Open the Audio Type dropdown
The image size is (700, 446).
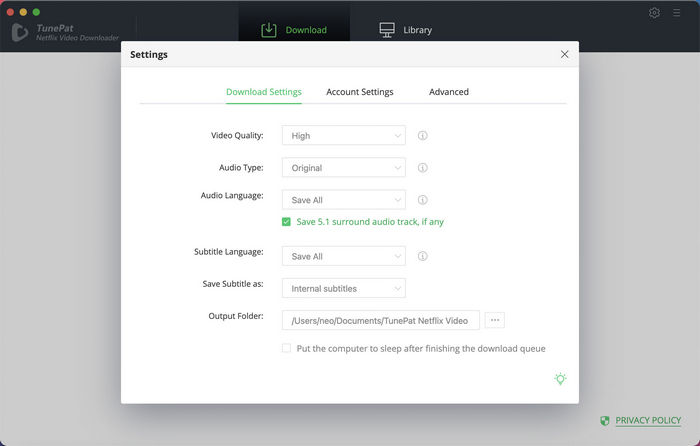[x=344, y=167]
